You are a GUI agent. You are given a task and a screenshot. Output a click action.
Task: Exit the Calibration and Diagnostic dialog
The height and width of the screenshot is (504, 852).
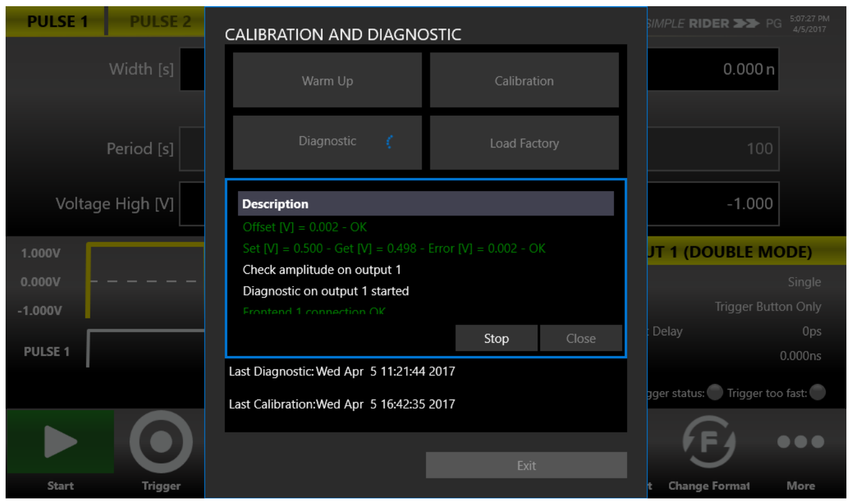(526, 465)
